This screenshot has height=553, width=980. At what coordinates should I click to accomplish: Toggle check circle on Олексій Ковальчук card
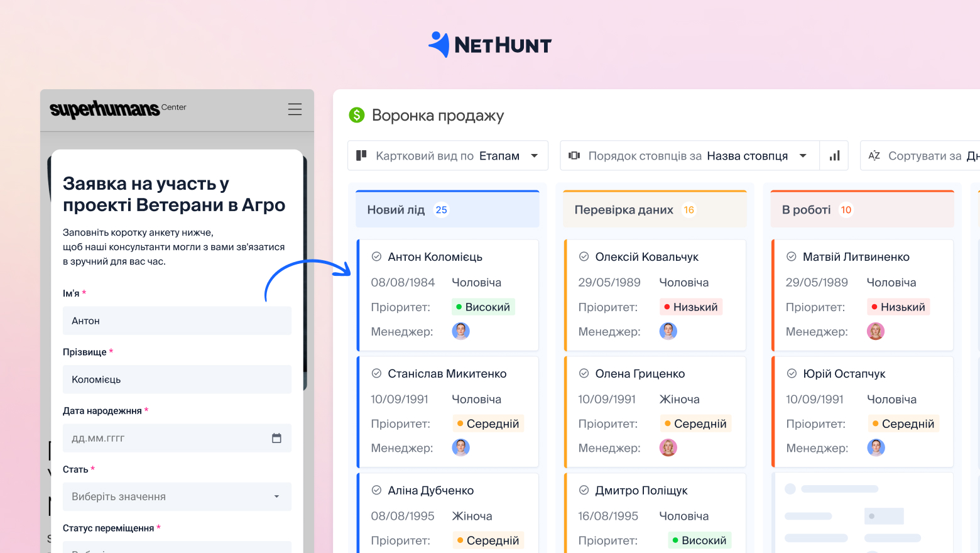[584, 256]
